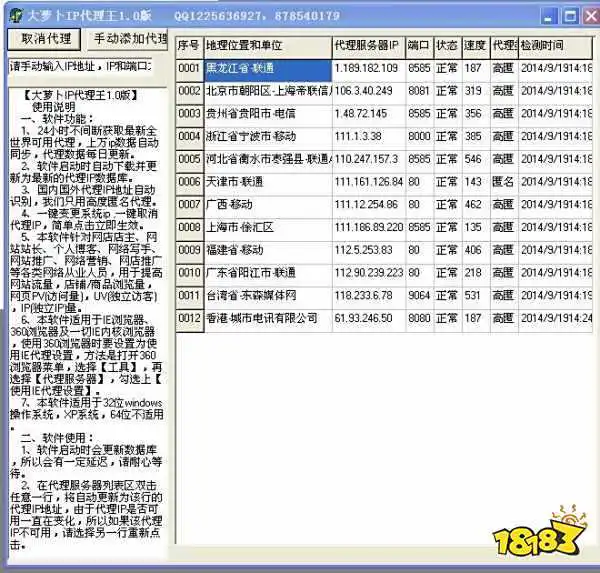Click the 取消代理 button
The image size is (600, 573).
click(46, 38)
